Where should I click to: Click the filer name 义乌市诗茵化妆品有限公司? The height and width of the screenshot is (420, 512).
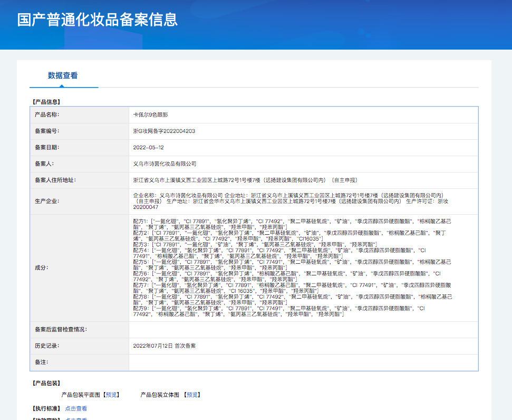click(x=165, y=164)
